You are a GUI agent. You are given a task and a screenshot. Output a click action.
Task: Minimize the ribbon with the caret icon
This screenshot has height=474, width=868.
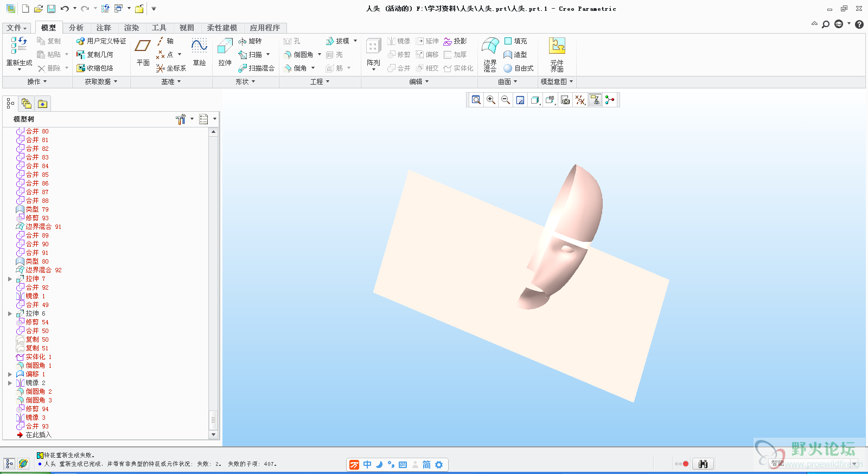click(814, 24)
